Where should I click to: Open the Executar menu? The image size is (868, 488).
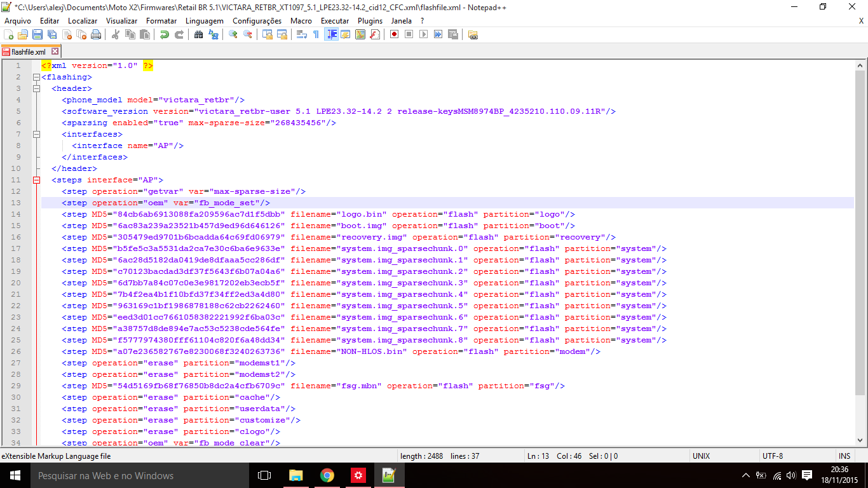[x=335, y=21]
